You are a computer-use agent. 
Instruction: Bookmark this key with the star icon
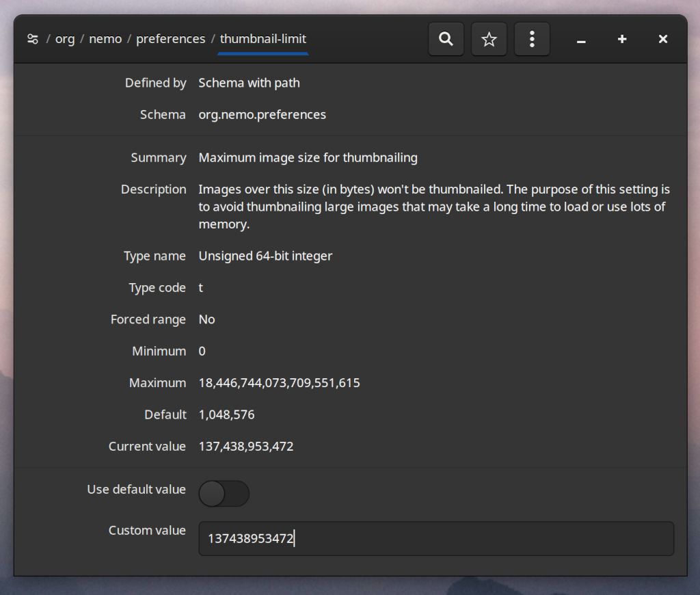[x=489, y=39]
